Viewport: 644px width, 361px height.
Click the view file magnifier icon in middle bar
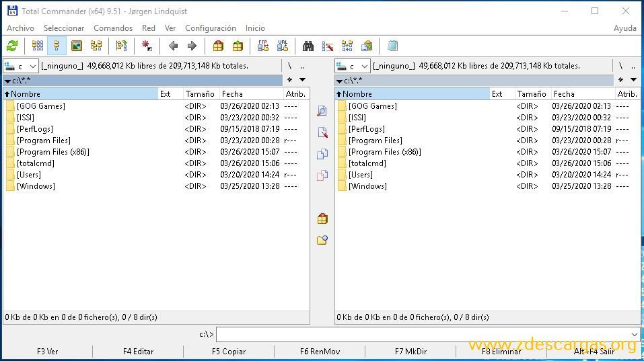click(322, 111)
